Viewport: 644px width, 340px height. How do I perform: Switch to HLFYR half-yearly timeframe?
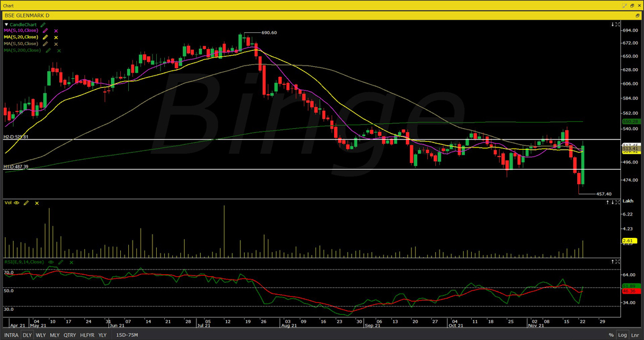(x=87, y=335)
